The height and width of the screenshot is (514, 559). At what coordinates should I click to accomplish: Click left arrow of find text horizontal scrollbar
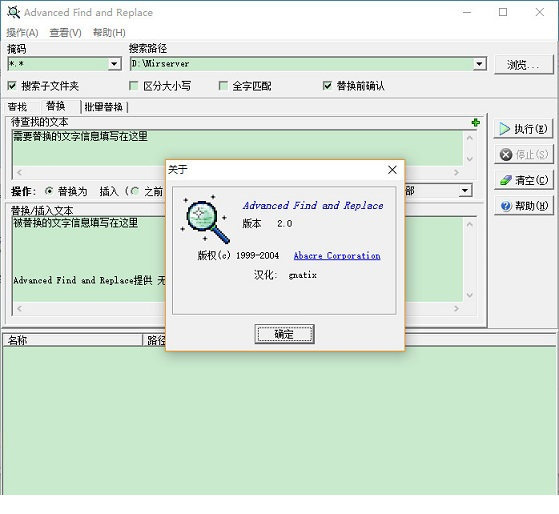(19, 173)
